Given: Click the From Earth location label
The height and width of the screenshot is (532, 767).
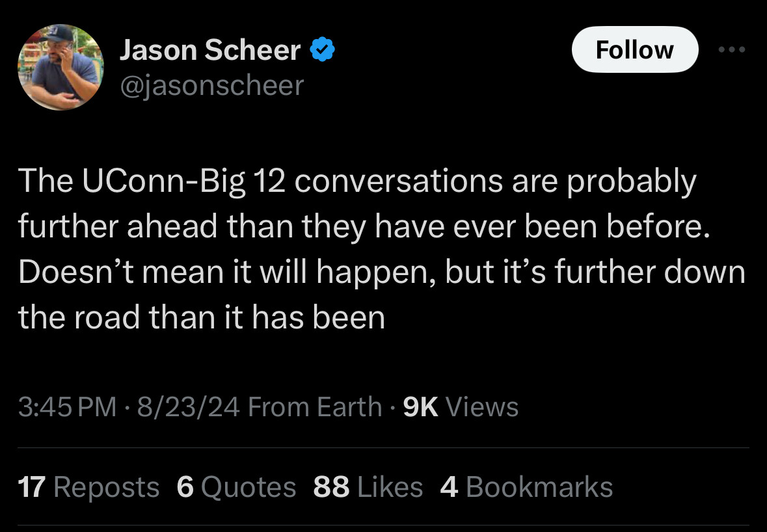Looking at the screenshot, I should point(315,407).
